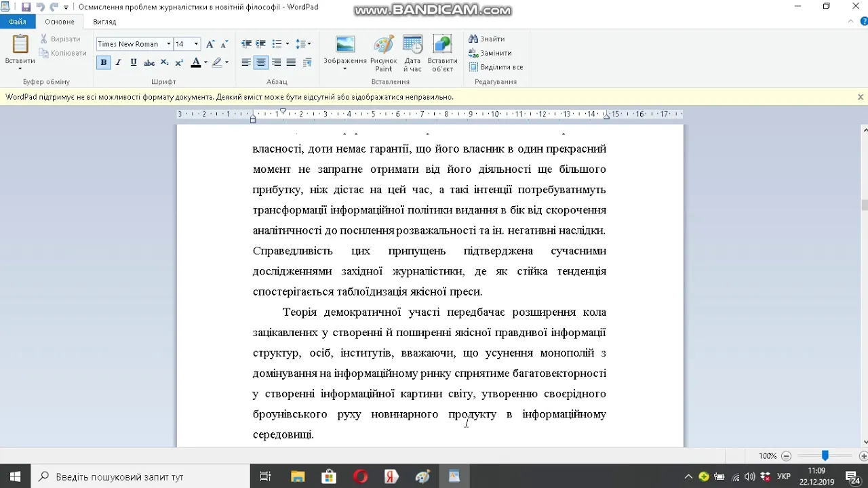This screenshot has width=868, height=488.
Task: Click the right indent marker on ruler
Action: coord(607,116)
